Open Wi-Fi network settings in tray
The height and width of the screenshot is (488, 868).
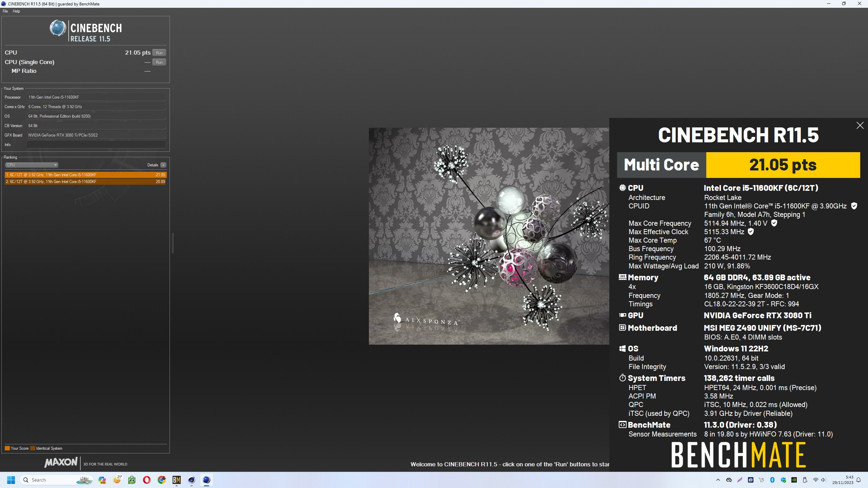coord(815,480)
